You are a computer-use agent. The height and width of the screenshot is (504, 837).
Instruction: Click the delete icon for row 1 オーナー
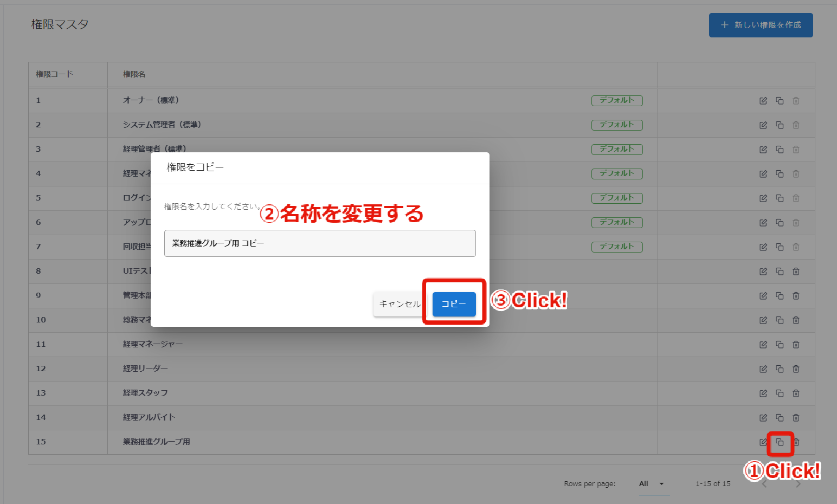pyautogui.click(x=796, y=101)
